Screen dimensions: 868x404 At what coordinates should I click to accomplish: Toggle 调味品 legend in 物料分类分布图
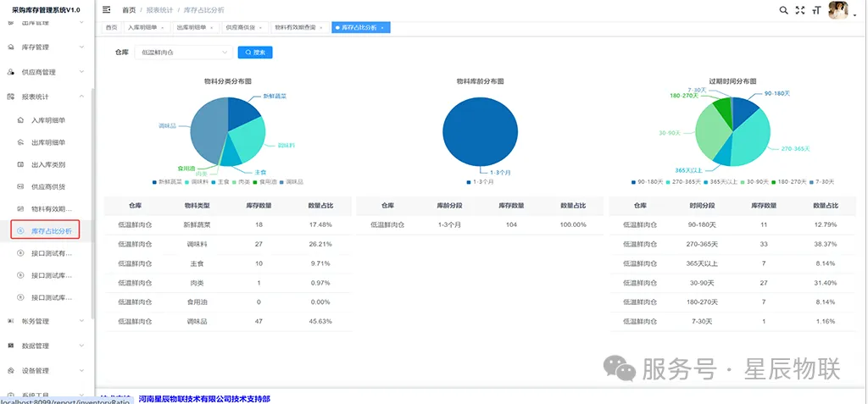coord(291,181)
